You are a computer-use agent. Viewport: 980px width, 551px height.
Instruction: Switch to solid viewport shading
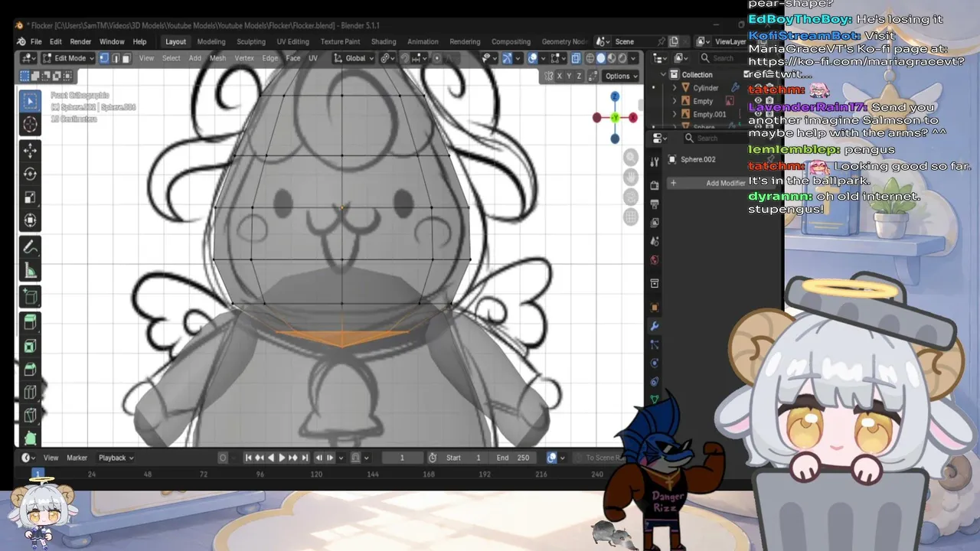(601, 58)
